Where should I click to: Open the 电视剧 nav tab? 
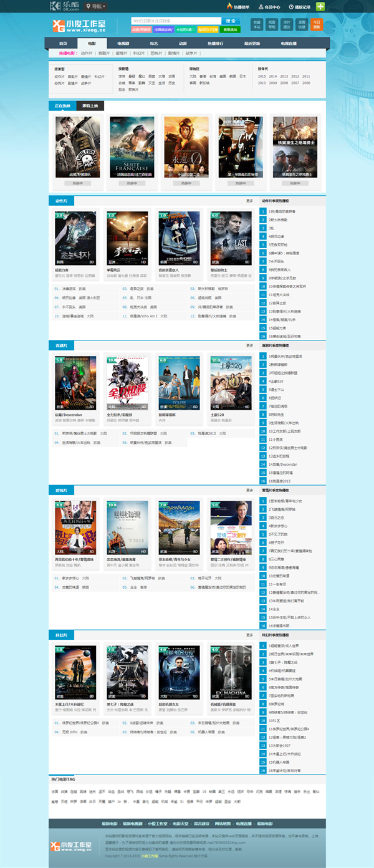(123, 43)
